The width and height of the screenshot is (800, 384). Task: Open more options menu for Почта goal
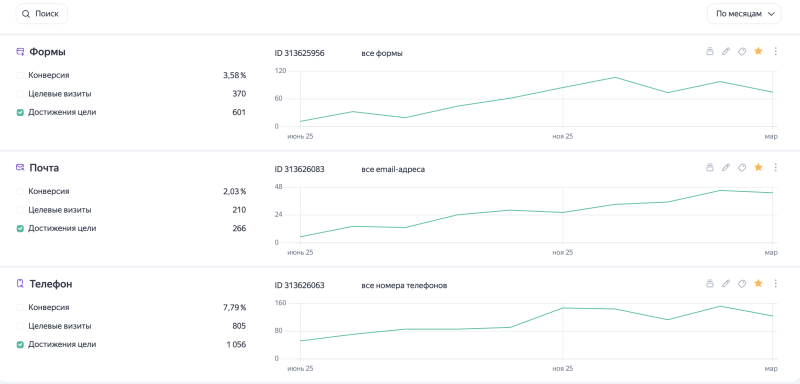(x=776, y=167)
